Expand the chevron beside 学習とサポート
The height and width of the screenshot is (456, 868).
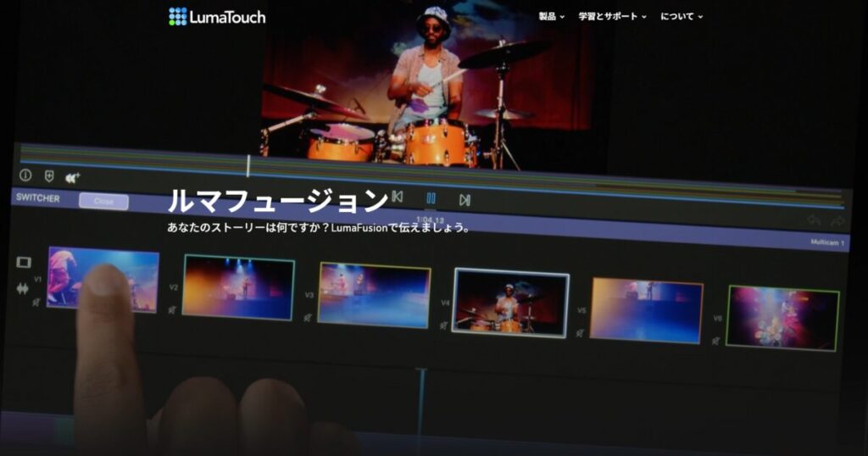(644, 17)
